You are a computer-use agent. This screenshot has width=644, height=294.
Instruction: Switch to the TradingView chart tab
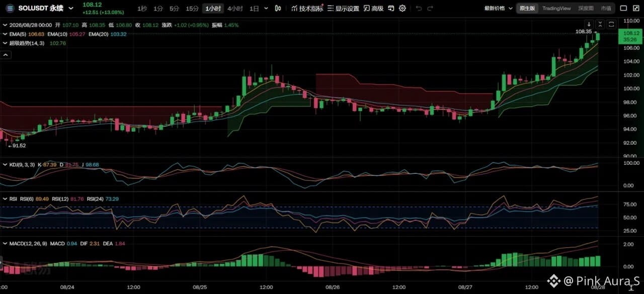556,9
